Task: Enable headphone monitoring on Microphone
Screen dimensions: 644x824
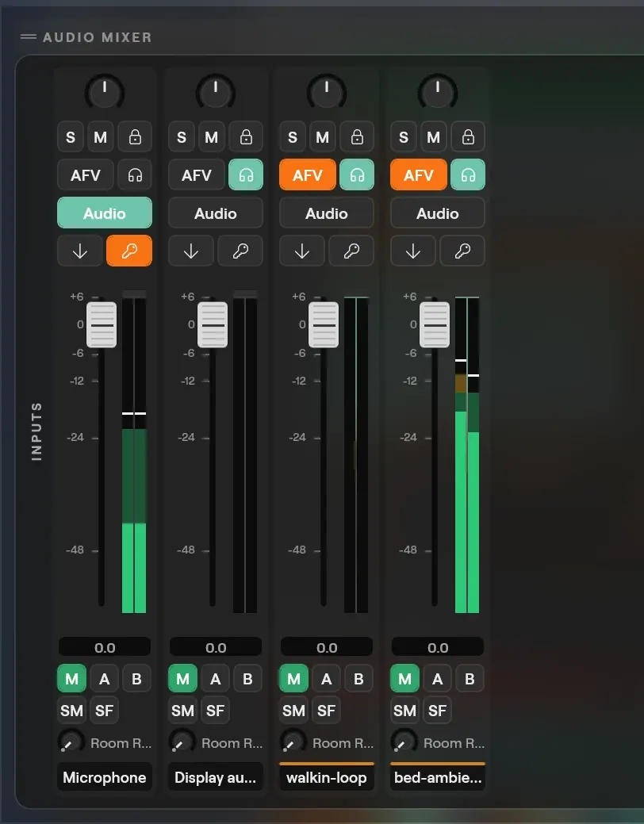Action: (x=135, y=175)
